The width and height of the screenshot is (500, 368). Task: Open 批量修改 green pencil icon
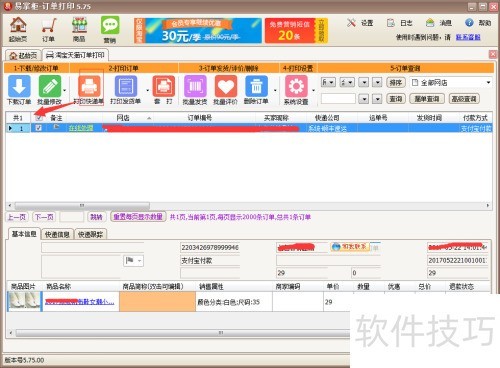point(50,86)
